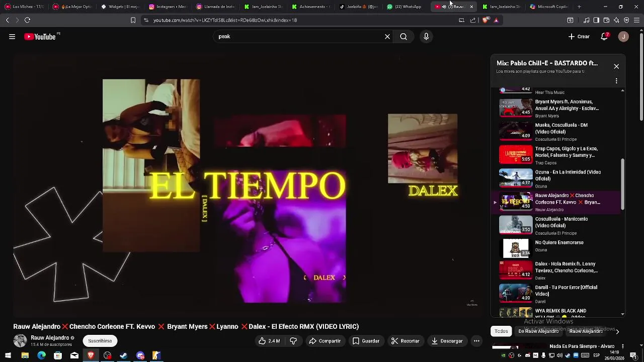Select the Todos filter chip
The width and height of the screenshot is (644, 362).
(501, 331)
